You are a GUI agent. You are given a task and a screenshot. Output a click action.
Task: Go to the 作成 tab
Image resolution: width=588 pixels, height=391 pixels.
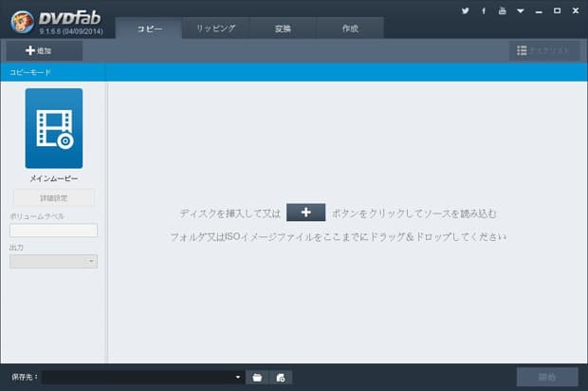tap(350, 28)
